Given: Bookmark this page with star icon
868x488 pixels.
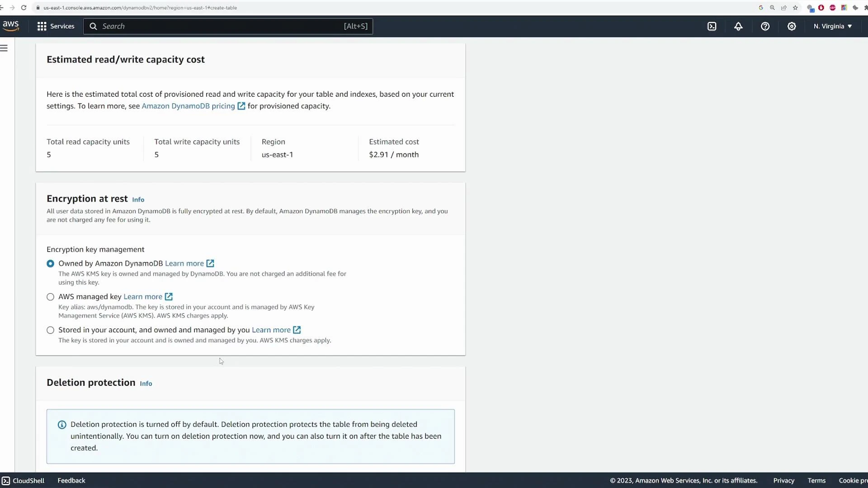Looking at the screenshot, I should [x=795, y=8].
